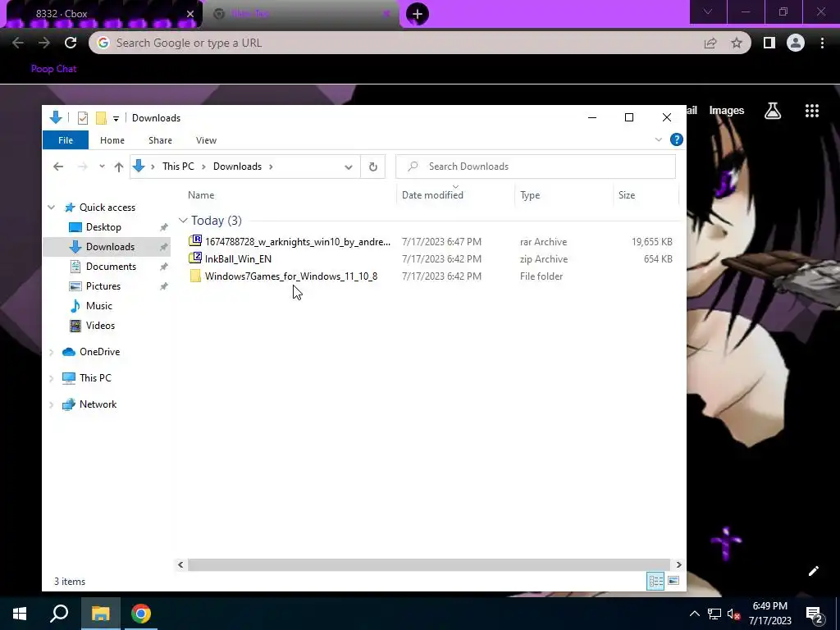This screenshot has height=630, width=840.
Task: Open a new Chrome tab
Action: pyautogui.click(x=418, y=14)
